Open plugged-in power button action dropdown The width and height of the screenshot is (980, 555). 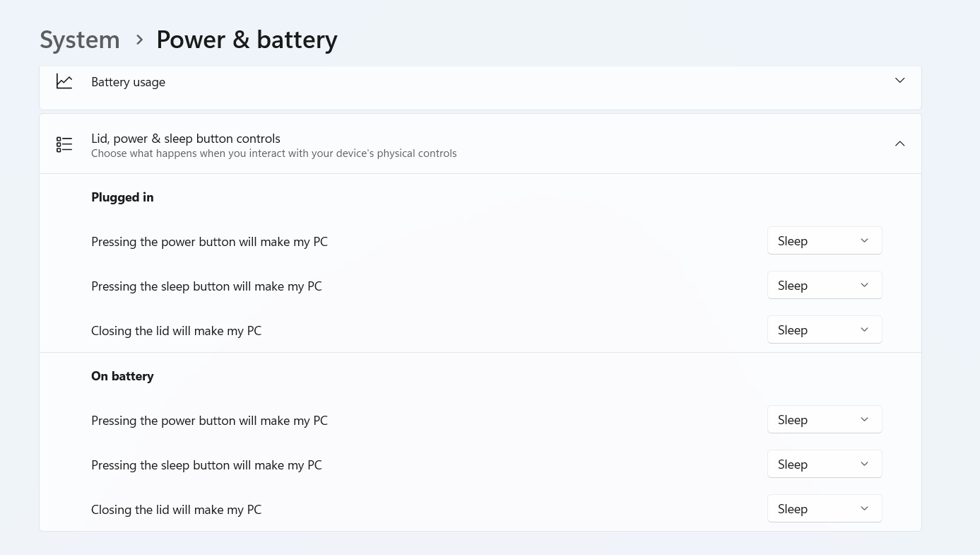point(825,240)
